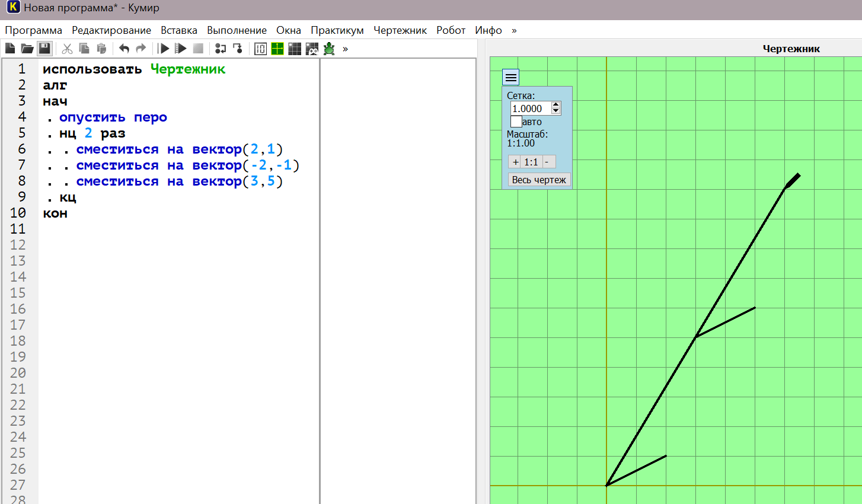Open the Чертежник menu
The height and width of the screenshot is (504, 862).
click(400, 30)
